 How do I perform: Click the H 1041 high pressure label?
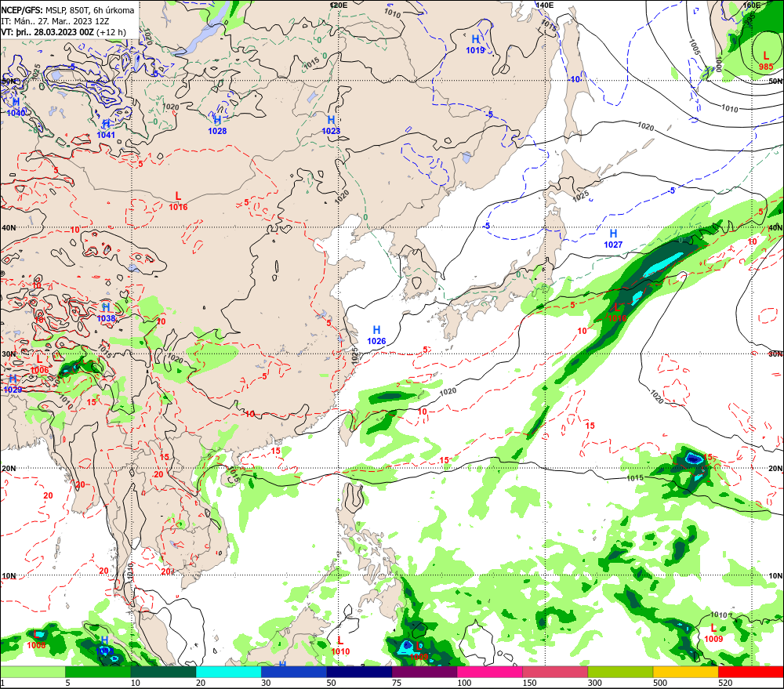[x=106, y=129]
